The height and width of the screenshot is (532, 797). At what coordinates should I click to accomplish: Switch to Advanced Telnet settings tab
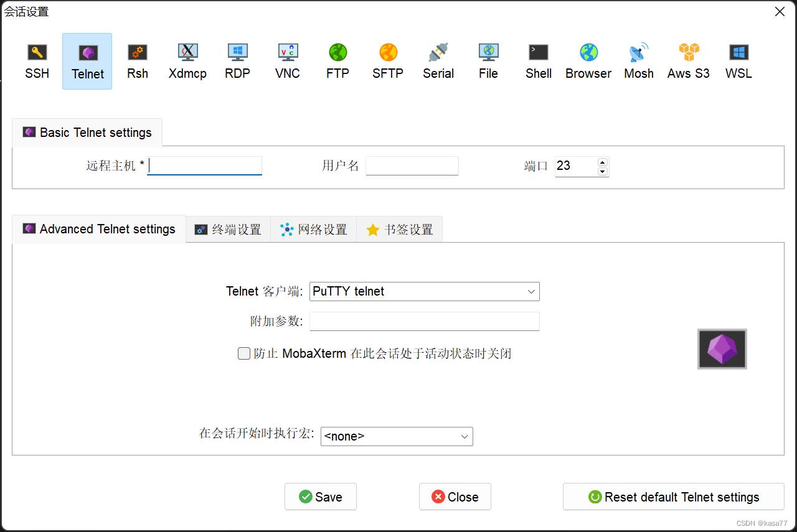click(99, 229)
